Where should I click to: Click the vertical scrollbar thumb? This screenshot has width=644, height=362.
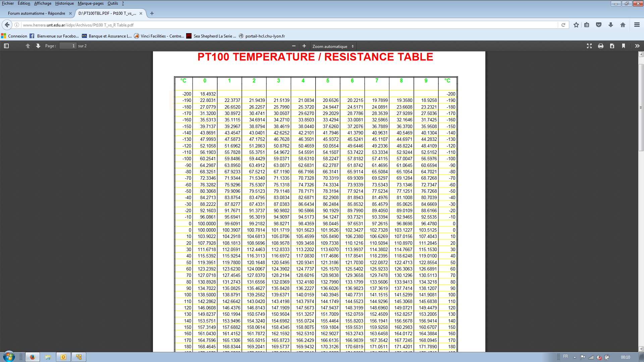click(641, 107)
